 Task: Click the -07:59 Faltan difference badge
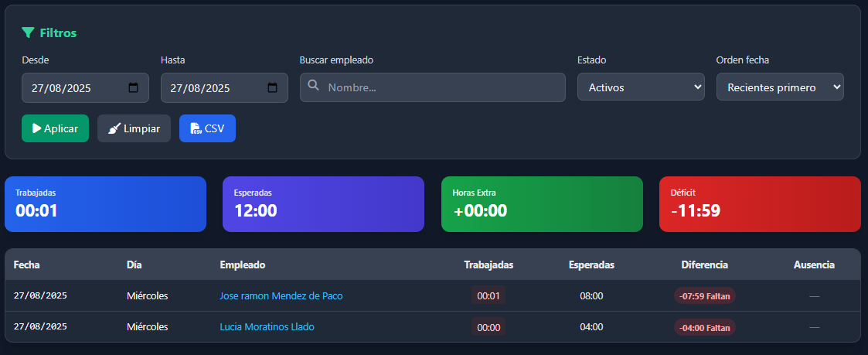(x=704, y=295)
